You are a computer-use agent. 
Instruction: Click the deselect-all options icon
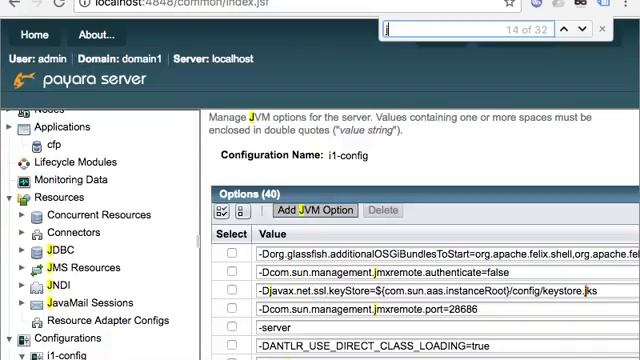(x=242, y=211)
